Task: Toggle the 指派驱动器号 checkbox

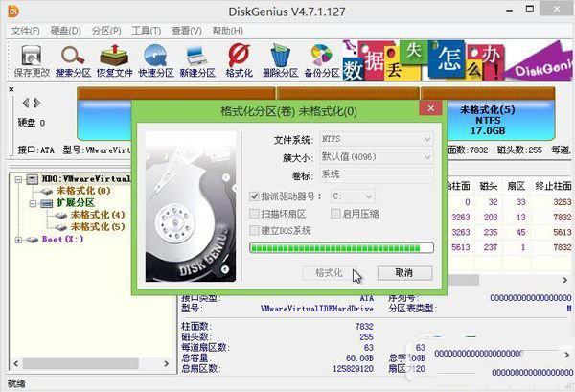Action: coord(254,196)
